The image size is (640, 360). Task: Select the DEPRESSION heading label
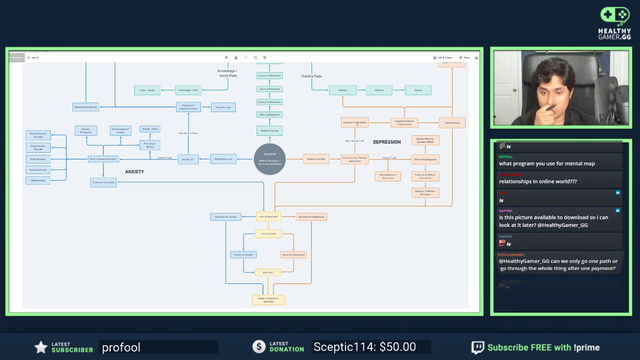click(387, 142)
